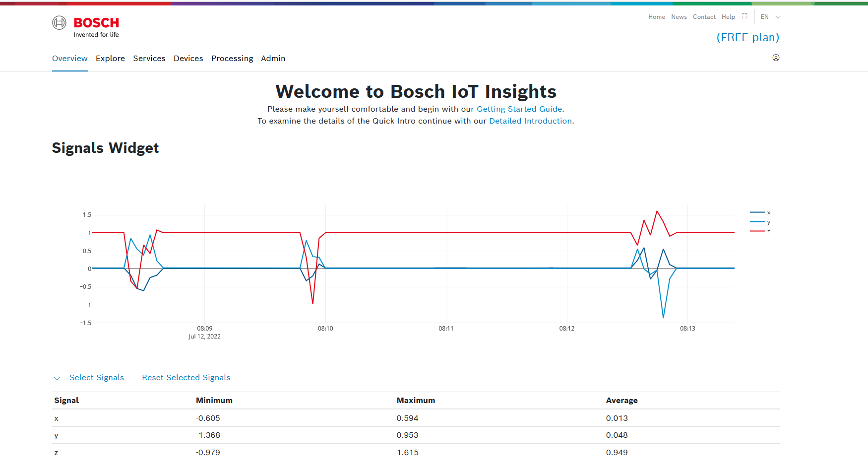Open the Explore tab
This screenshot has width=868, height=471.
click(x=110, y=59)
